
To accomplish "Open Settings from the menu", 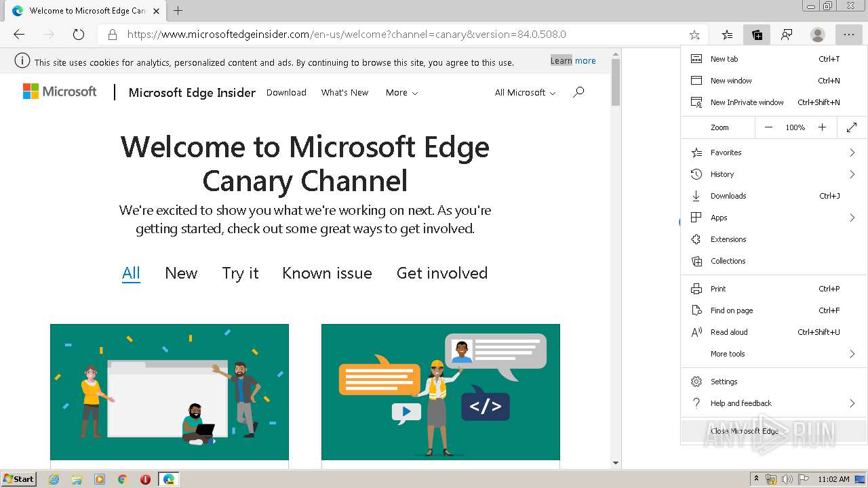I will [x=774, y=382].
